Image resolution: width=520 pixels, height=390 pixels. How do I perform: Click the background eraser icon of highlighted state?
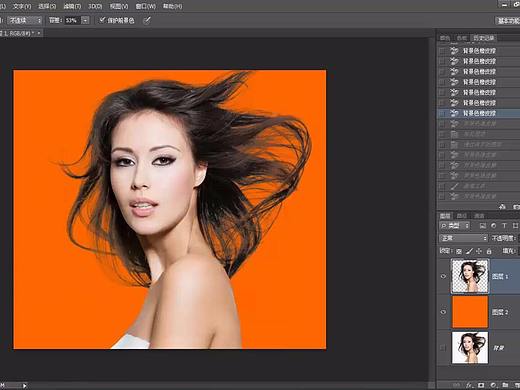pyautogui.click(x=454, y=113)
